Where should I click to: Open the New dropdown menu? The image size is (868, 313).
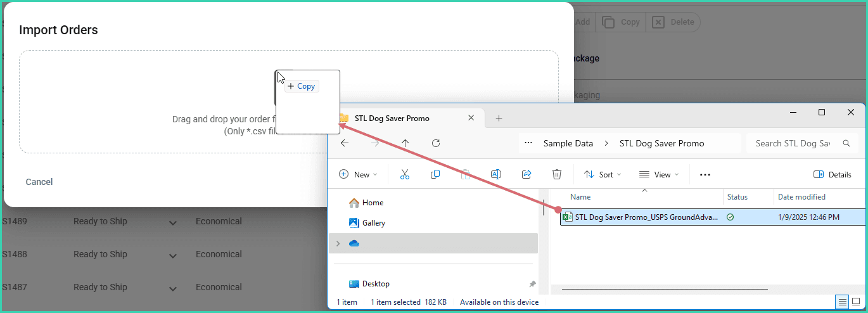358,174
